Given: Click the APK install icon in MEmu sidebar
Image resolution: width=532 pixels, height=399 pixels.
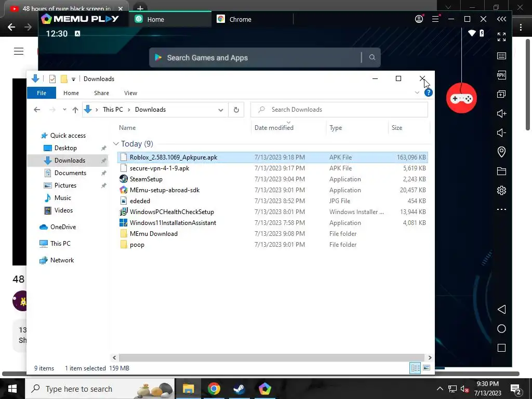Looking at the screenshot, I should (x=501, y=75).
